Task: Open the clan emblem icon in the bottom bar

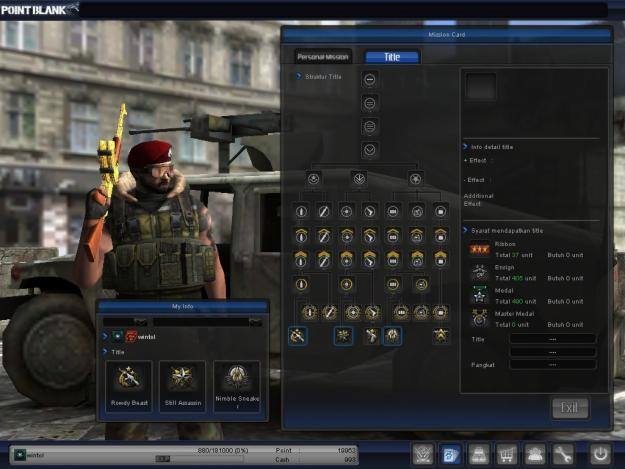Action: [x=423, y=454]
